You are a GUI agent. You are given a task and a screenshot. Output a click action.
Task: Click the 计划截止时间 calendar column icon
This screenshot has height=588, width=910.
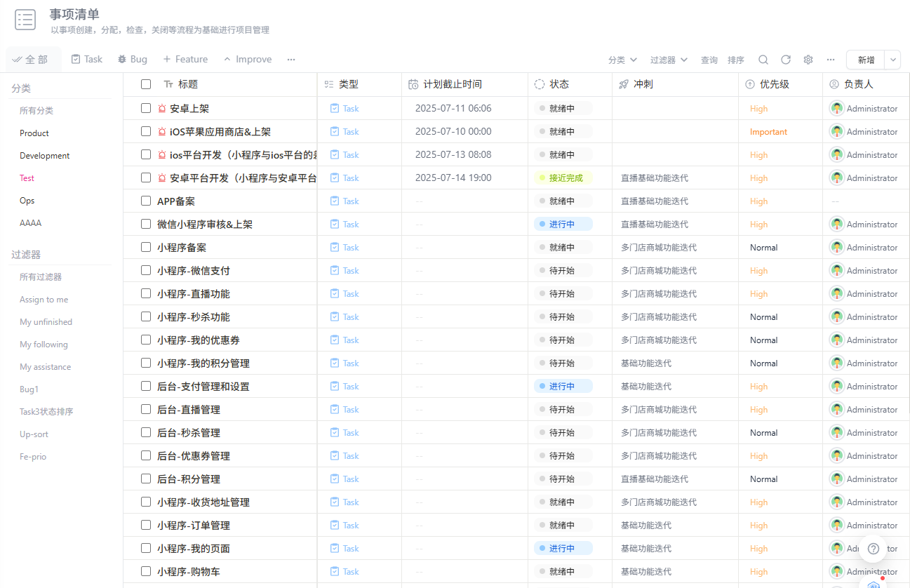point(413,84)
